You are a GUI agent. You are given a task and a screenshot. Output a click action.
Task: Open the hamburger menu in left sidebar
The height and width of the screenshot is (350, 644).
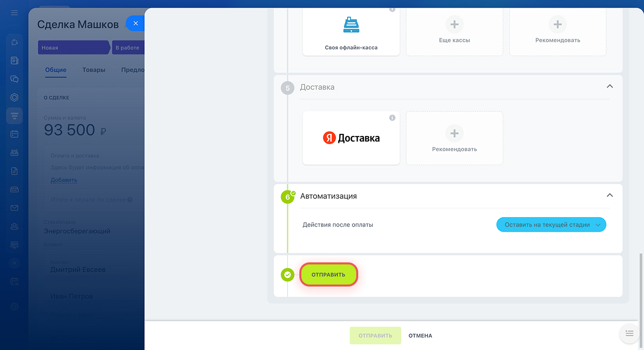tap(14, 13)
